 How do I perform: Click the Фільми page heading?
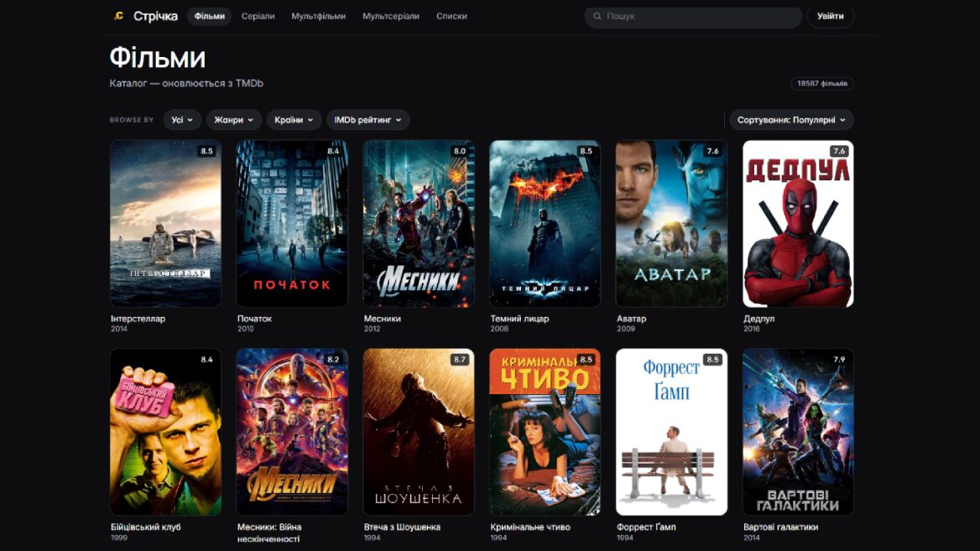click(x=158, y=58)
